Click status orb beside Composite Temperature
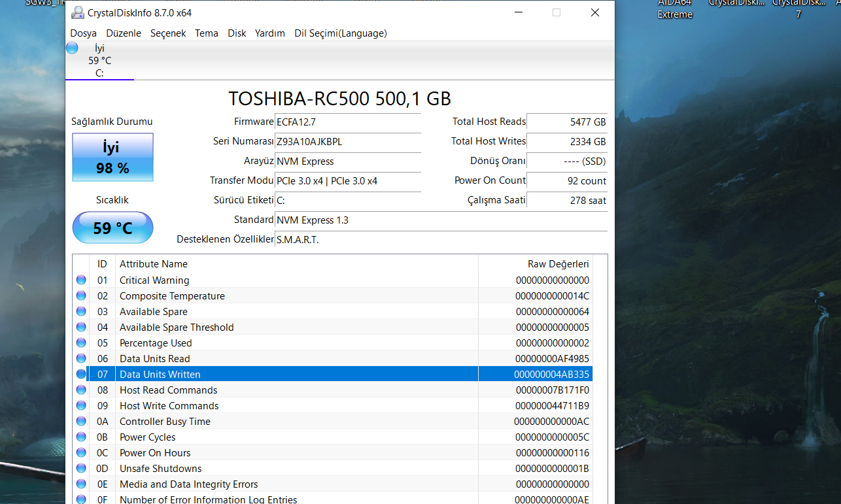 pos(81,295)
